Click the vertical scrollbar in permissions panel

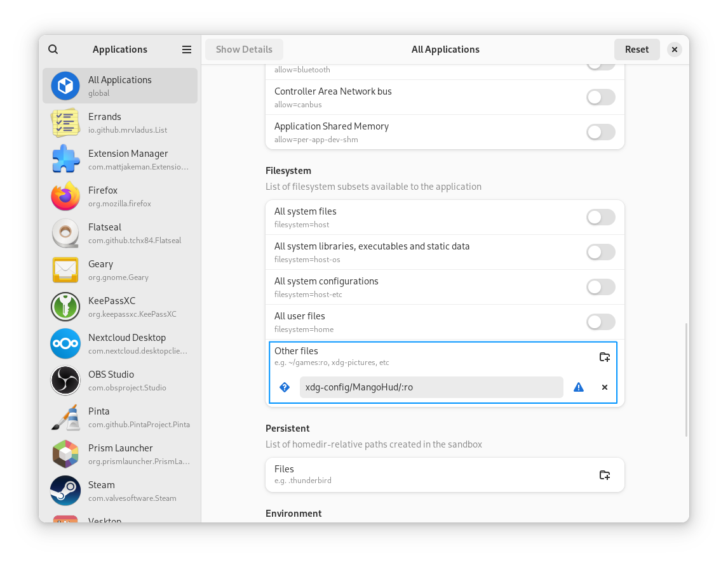(x=685, y=380)
